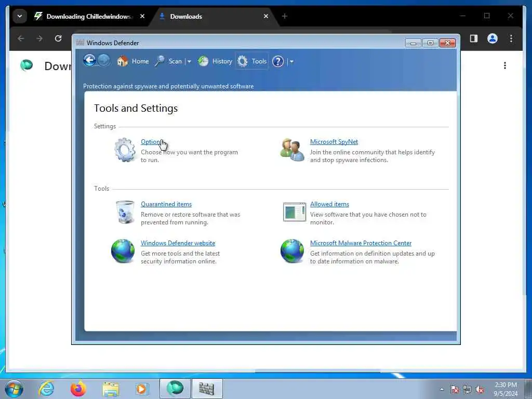The height and width of the screenshot is (399, 532).
Task: Close the Downloading Chilledwindows tab
Action: tap(142, 16)
